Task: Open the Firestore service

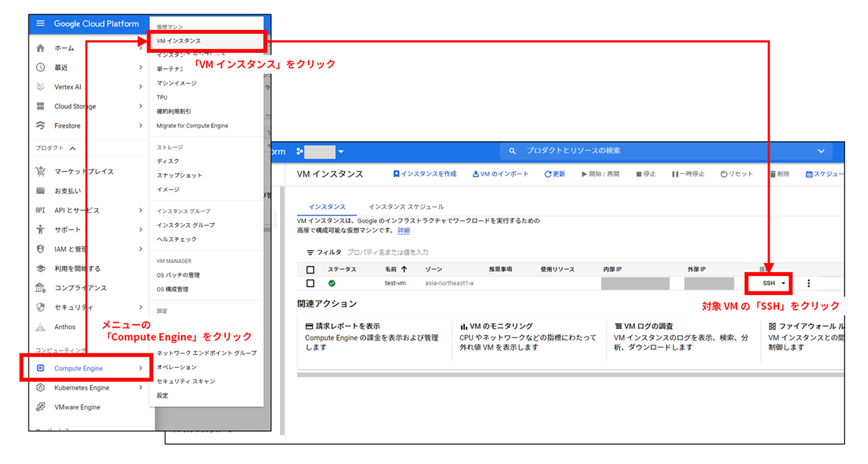Action: click(x=66, y=125)
